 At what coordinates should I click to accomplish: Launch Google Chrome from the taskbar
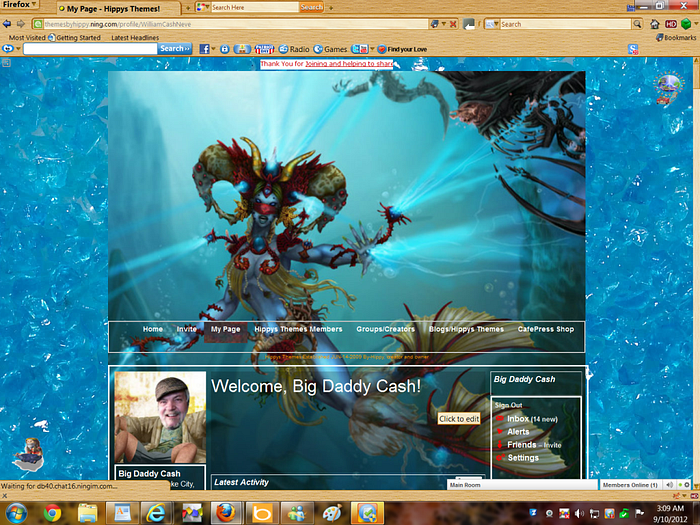(x=52, y=512)
